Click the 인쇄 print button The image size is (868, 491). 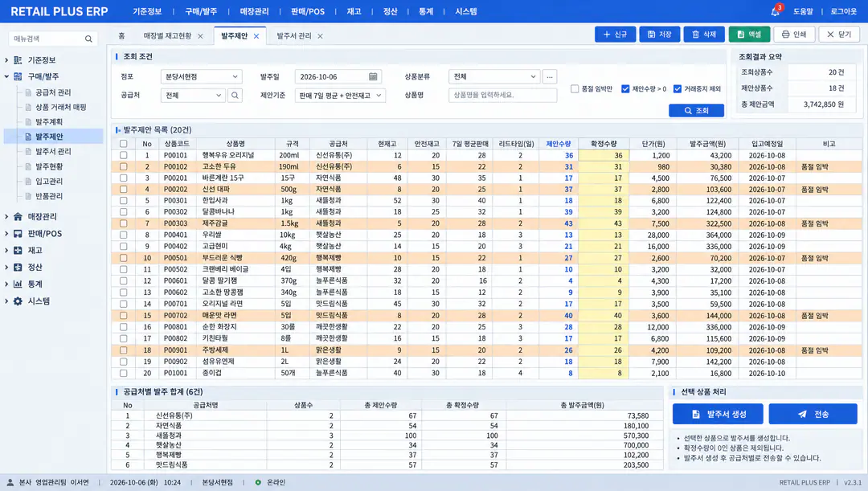pos(794,35)
